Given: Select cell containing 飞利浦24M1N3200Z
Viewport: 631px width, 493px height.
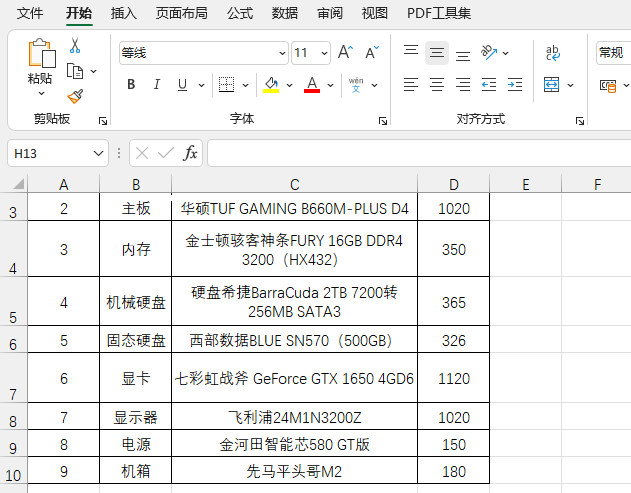Looking at the screenshot, I should (295, 417).
